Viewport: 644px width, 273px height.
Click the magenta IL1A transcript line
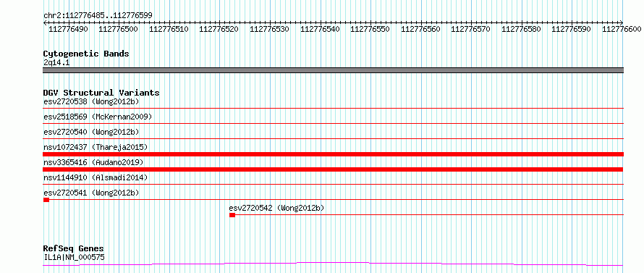[333, 264]
